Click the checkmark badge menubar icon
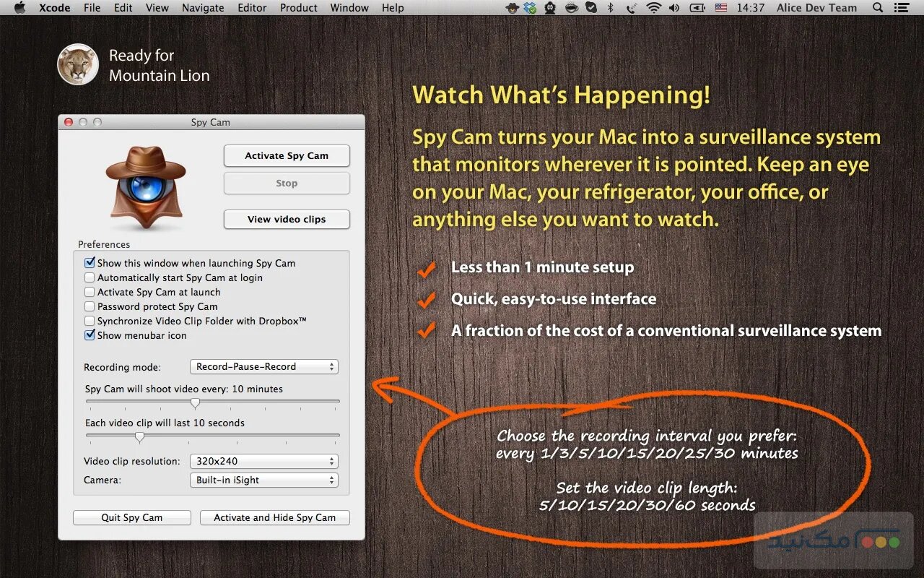Viewport: 924px width, 578px height. 591,8
